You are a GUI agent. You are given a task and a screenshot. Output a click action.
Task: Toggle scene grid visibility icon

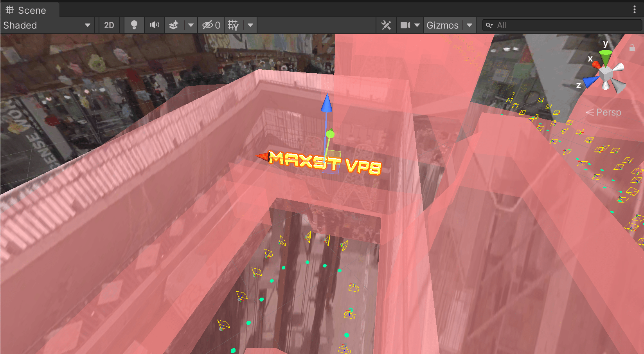[x=234, y=25]
